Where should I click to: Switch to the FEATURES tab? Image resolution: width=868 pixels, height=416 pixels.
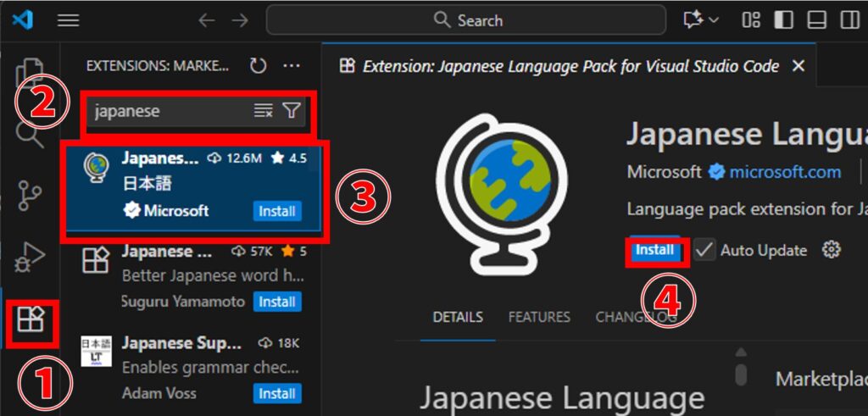click(x=538, y=318)
